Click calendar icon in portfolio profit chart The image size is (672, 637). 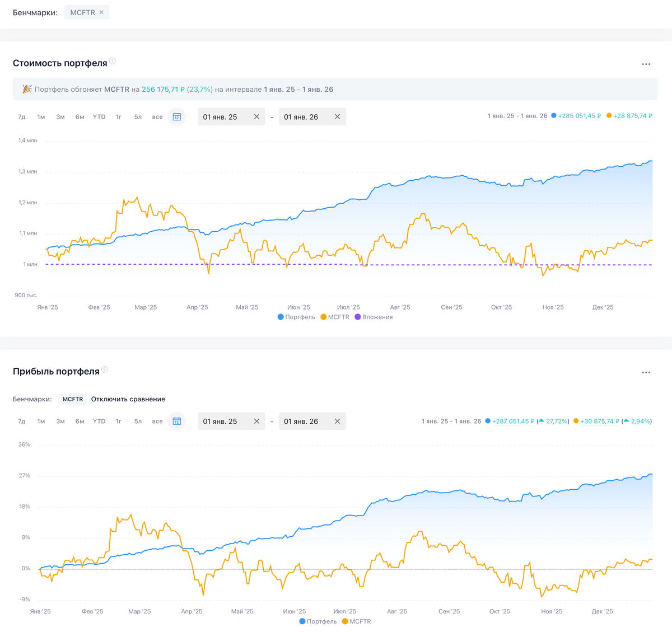tap(177, 421)
